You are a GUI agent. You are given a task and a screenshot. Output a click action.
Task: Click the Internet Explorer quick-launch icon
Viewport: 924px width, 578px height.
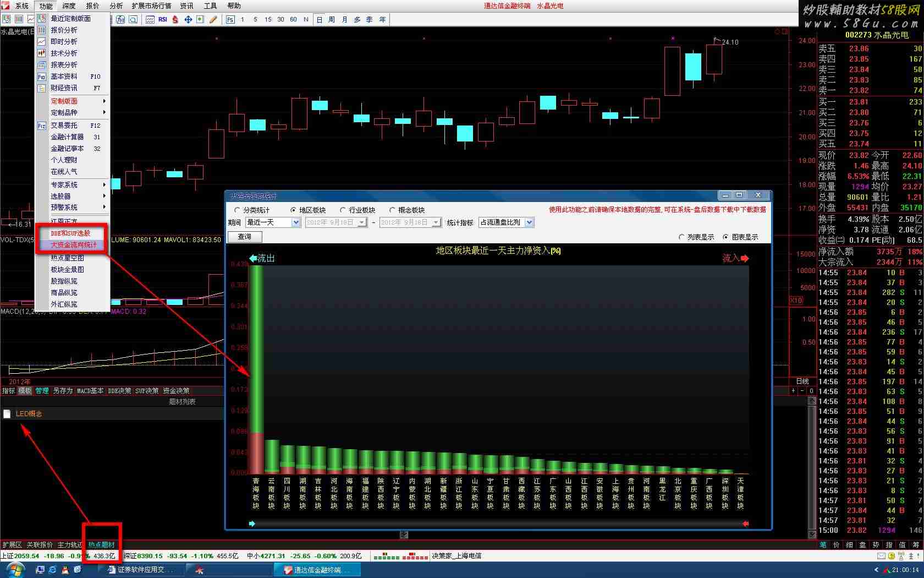[53, 570]
